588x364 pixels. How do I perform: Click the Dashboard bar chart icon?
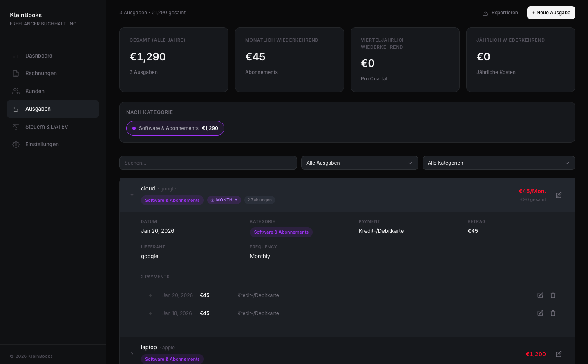coord(16,56)
